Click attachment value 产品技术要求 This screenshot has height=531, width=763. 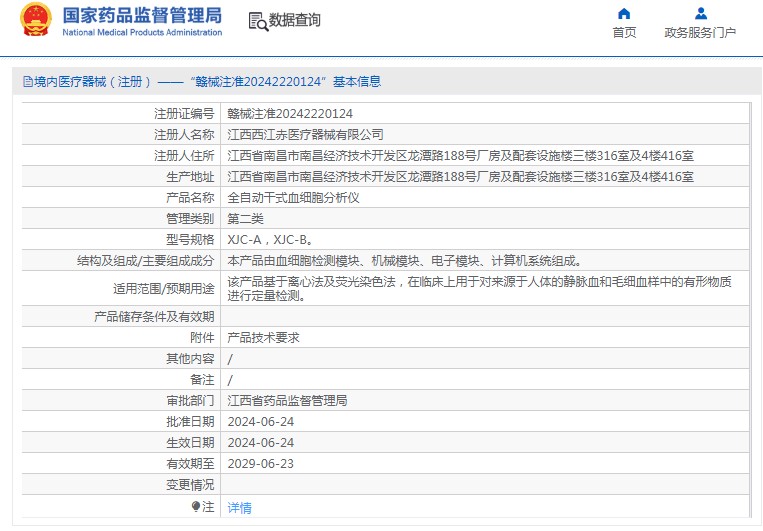click(263, 338)
